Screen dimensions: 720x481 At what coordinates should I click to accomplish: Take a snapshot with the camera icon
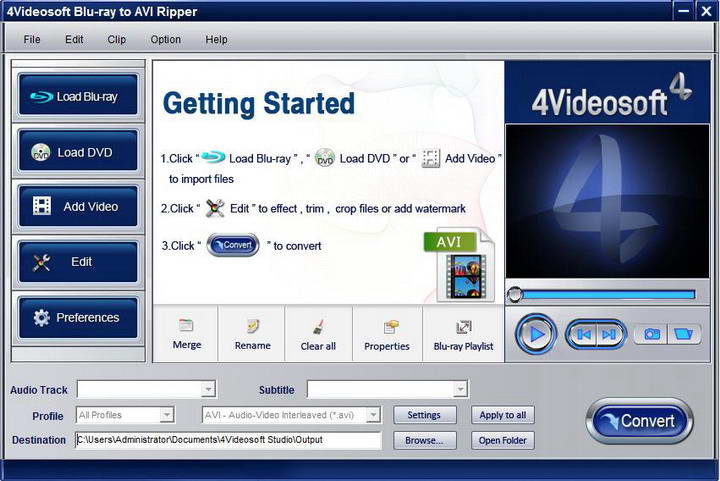click(651, 334)
